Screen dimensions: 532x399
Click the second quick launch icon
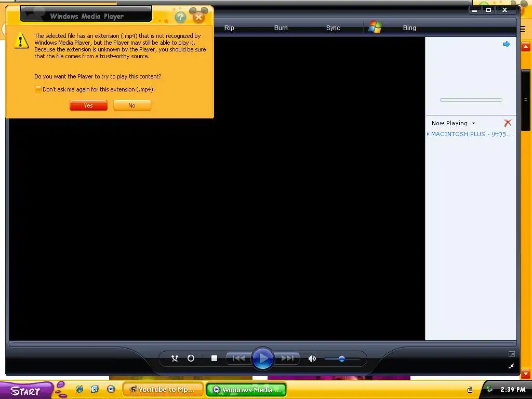95,389
